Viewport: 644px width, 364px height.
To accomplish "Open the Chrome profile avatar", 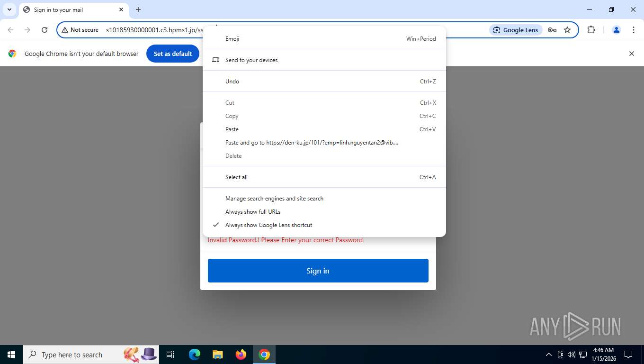I will point(617,30).
